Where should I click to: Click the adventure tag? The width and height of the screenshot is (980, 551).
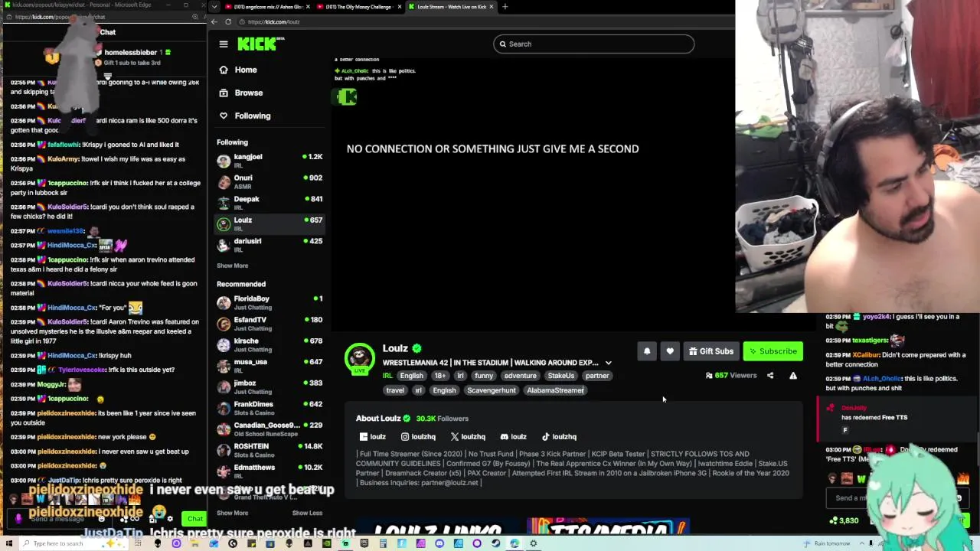click(521, 376)
